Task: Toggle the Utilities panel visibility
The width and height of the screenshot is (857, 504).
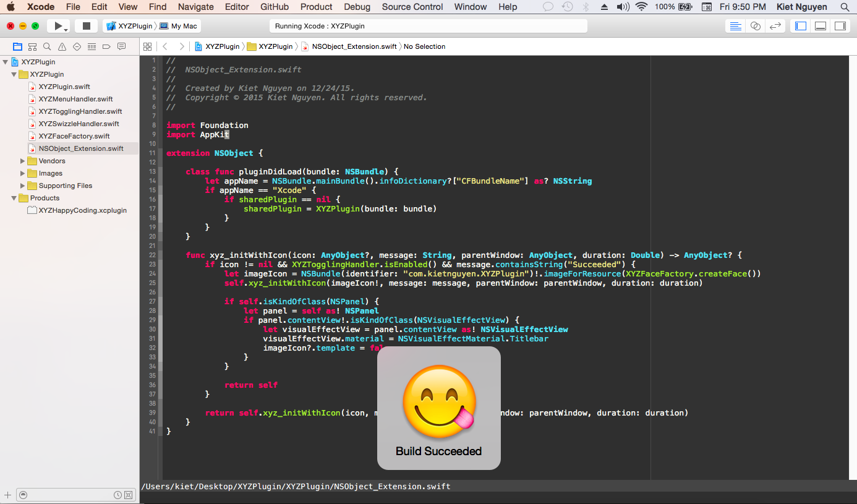Action: tap(840, 26)
